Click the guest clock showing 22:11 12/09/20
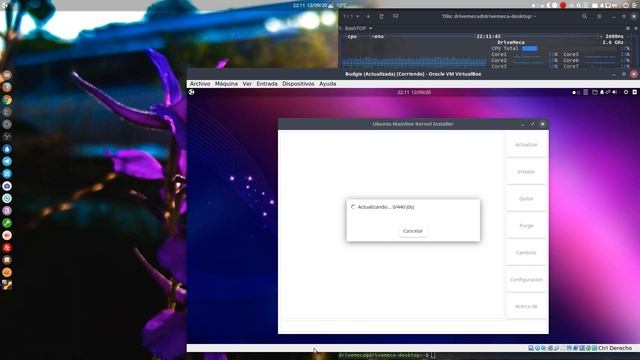The width and height of the screenshot is (640, 360). tap(414, 93)
